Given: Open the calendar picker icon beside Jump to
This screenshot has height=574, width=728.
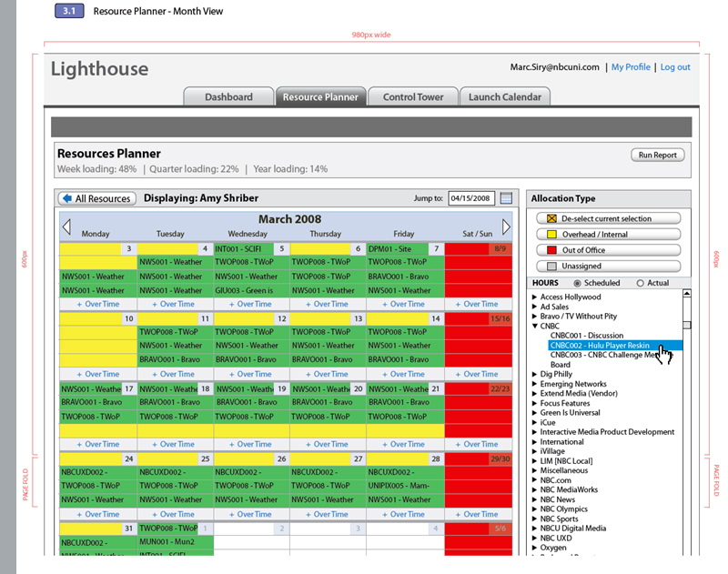Looking at the screenshot, I should tap(507, 198).
